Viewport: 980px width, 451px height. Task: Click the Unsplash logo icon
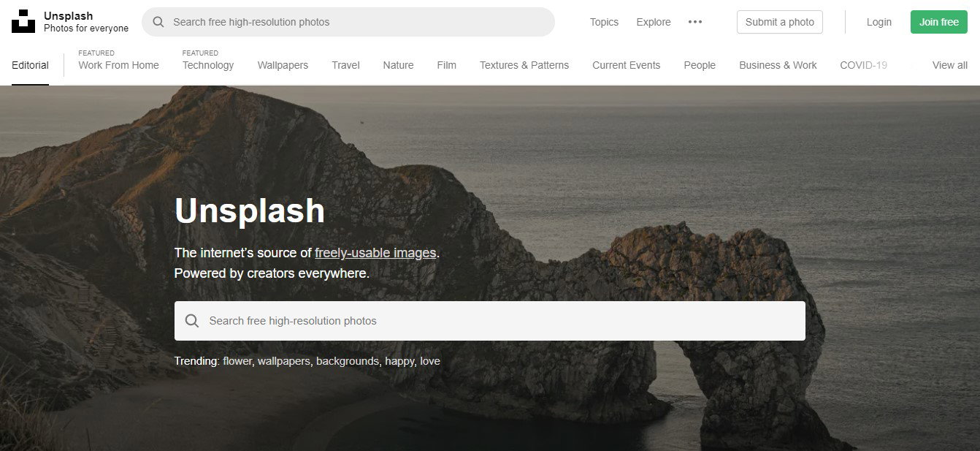23,22
